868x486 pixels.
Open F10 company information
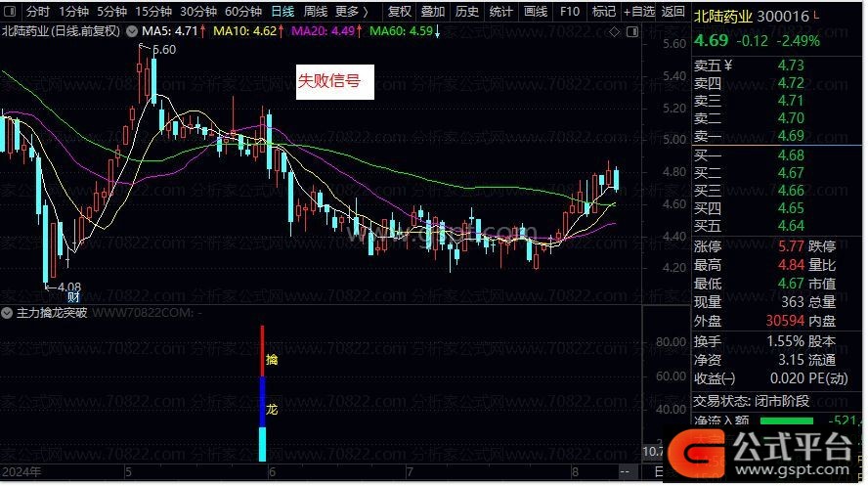(x=570, y=11)
